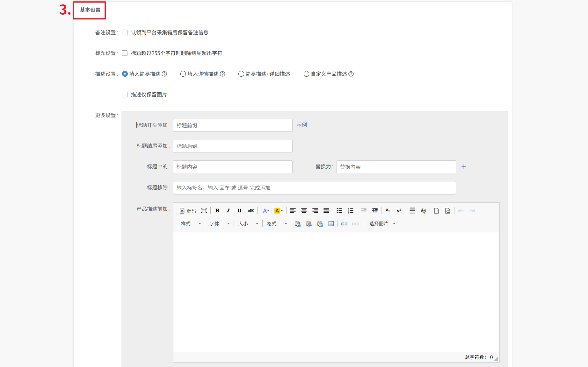Open the 样式 style menu

click(x=191, y=224)
